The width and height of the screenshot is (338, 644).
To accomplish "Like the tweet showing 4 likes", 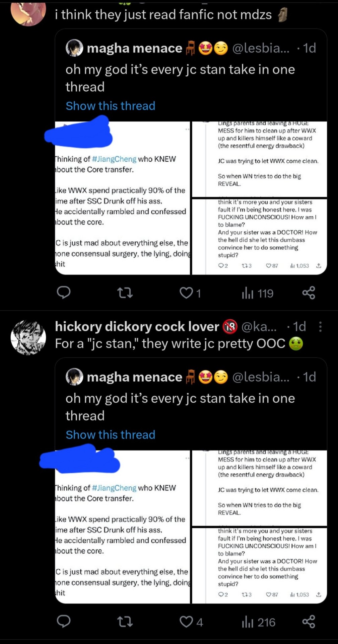I will (x=191, y=622).
